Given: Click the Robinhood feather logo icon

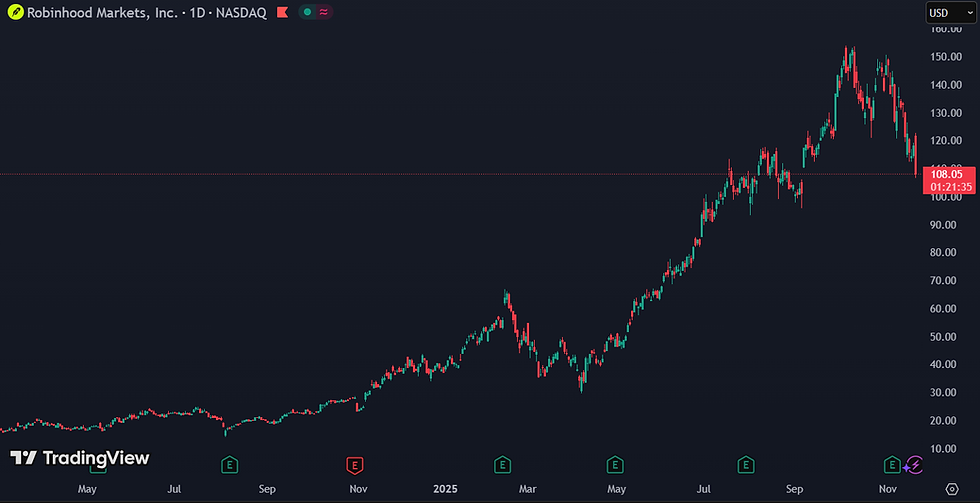Looking at the screenshot, I should click(16, 12).
